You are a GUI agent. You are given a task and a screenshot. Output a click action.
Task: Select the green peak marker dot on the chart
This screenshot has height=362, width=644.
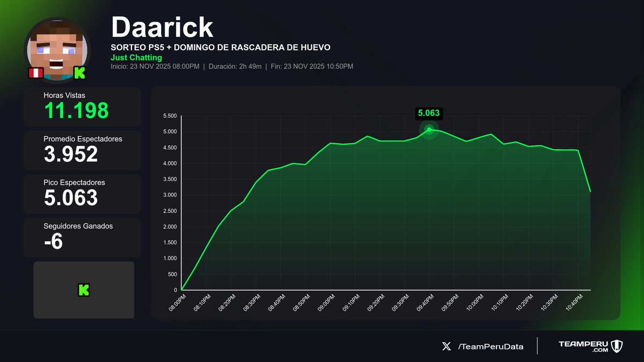coord(429,129)
